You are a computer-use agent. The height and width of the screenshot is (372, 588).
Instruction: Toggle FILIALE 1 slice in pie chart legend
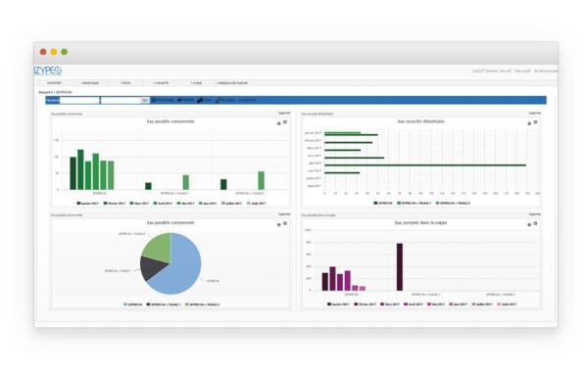(x=164, y=304)
